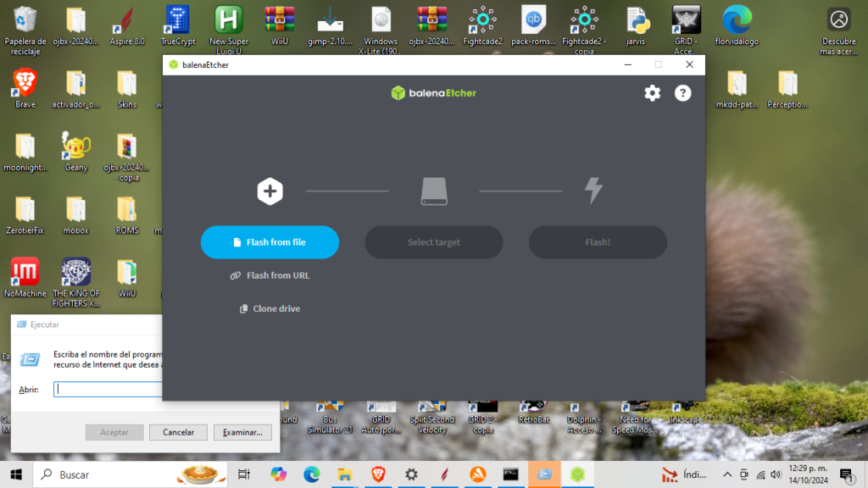
Task: Open Copilot from the taskbar
Action: pos(278,474)
